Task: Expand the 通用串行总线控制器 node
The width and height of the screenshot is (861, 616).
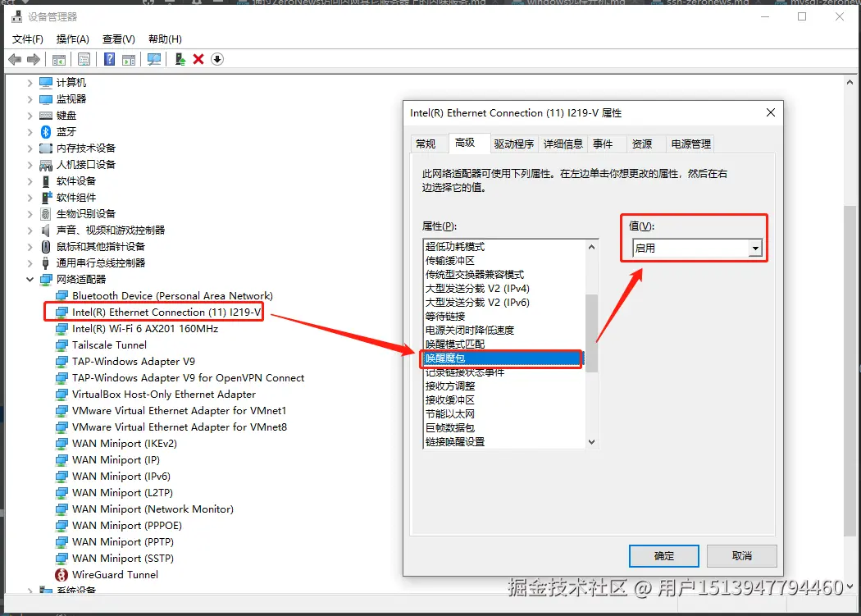Action: tap(30, 263)
